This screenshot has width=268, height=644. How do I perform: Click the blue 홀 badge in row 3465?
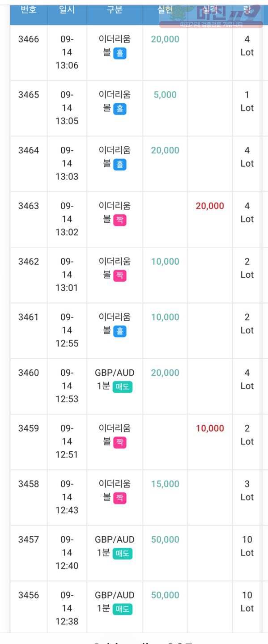coord(119,109)
